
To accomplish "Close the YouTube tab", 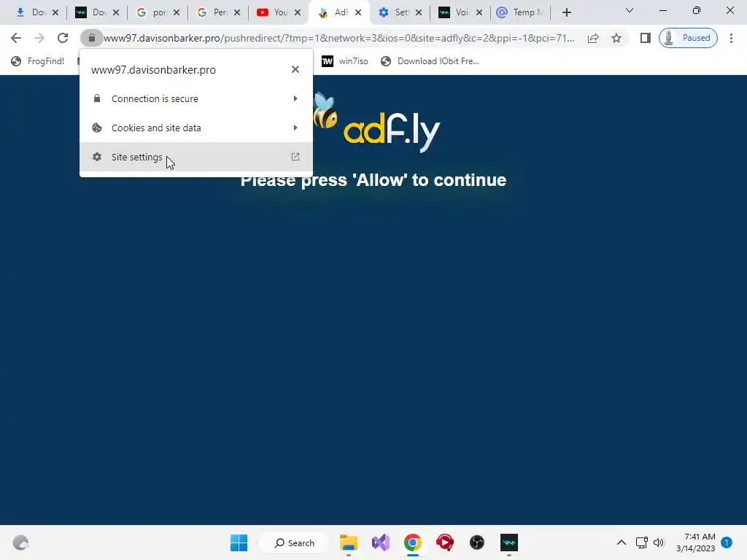I will pyautogui.click(x=298, y=12).
